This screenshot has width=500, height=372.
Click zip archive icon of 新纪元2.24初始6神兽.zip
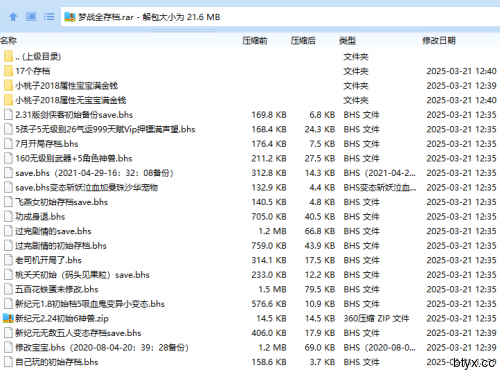pyautogui.click(x=8, y=318)
